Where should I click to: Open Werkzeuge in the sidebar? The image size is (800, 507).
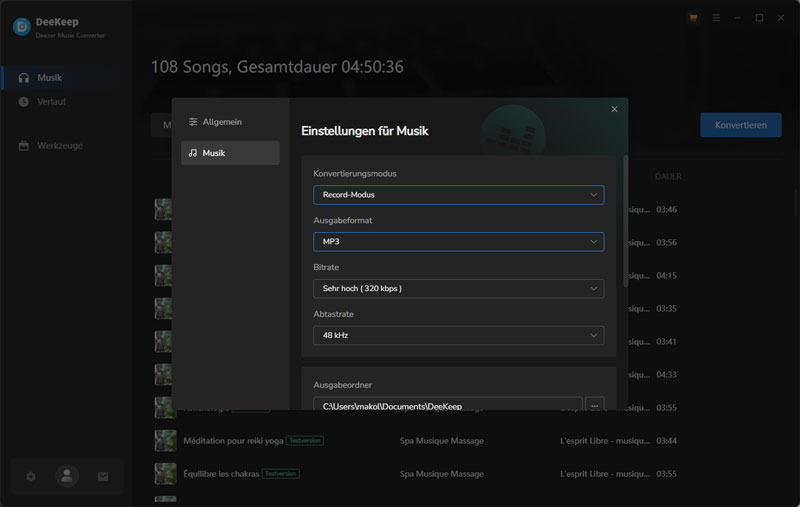click(60, 146)
